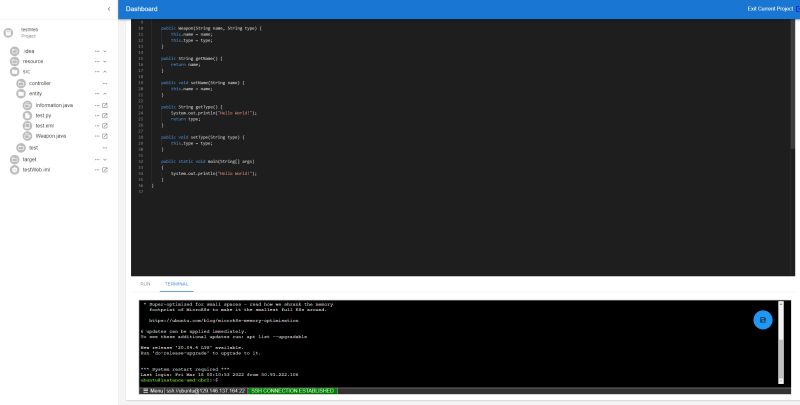The height and width of the screenshot is (405, 800).
Task: Open more options for src folder
Action: [x=97, y=71]
